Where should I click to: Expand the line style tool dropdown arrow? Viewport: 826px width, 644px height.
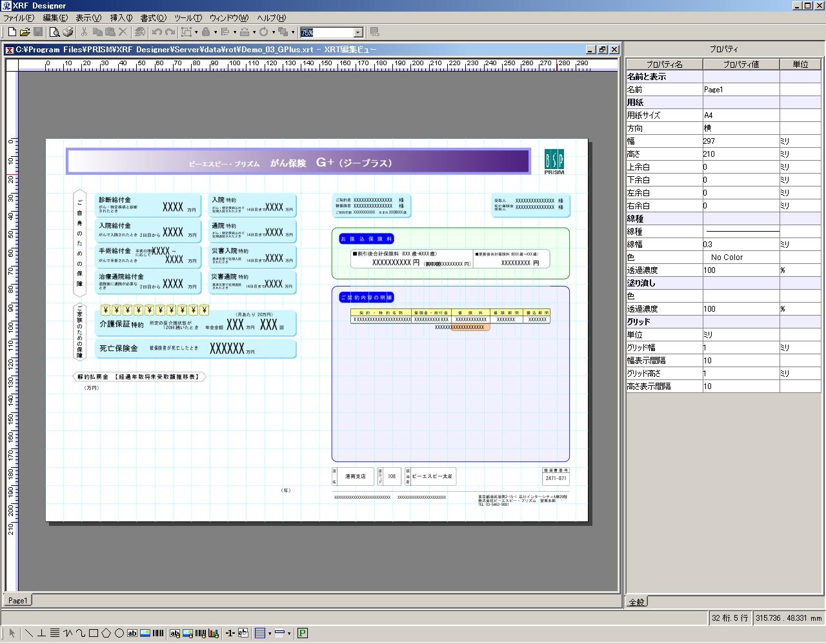289,633
